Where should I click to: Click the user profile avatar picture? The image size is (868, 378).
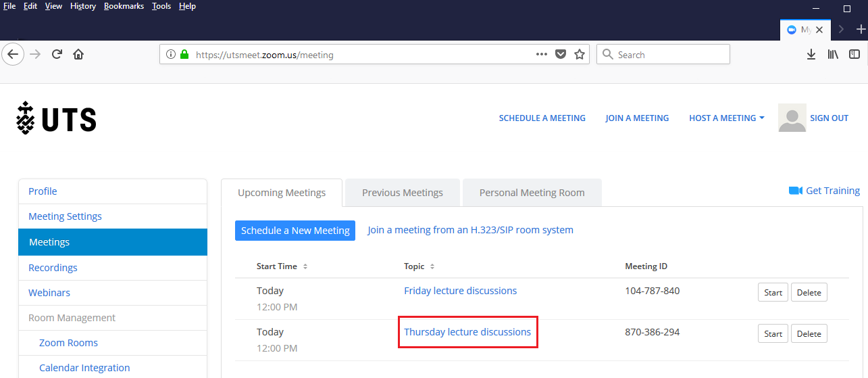pyautogui.click(x=792, y=118)
